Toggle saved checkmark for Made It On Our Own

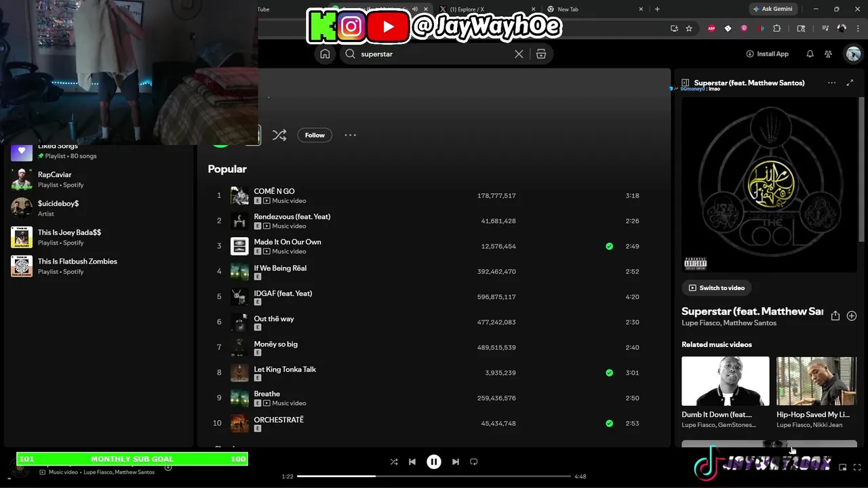click(609, 246)
